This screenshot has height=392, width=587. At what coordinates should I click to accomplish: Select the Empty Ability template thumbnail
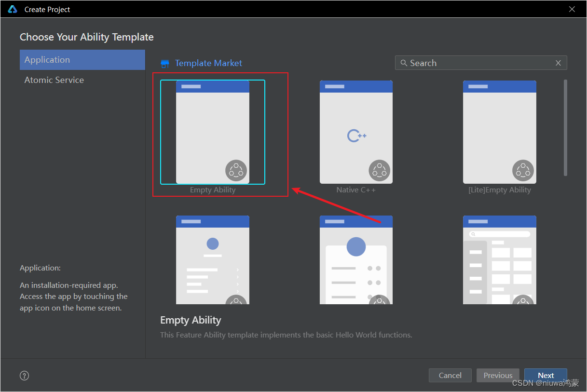pyautogui.click(x=213, y=132)
